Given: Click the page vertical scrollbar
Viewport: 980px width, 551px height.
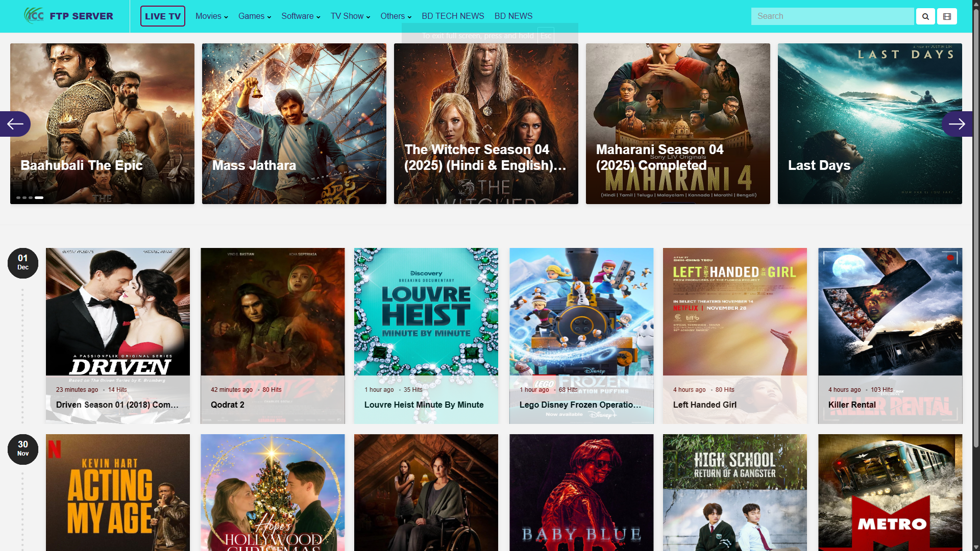Looking at the screenshot, I should tap(975, 230).
